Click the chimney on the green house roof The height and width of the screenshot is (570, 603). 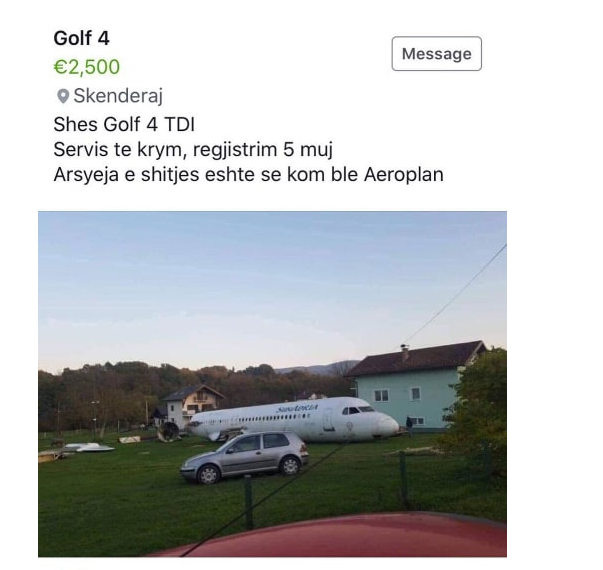coord(405,352)
